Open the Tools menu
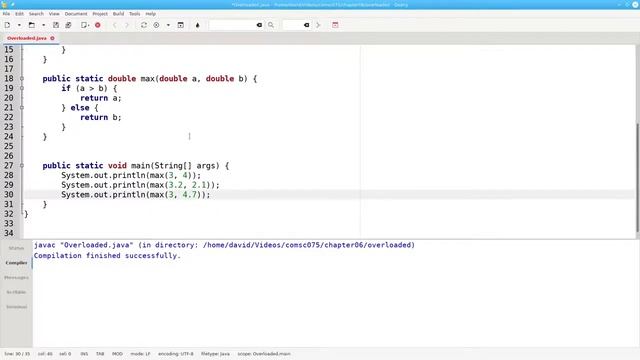Image resolution: width=640 pixels, height=360 pixels. (135, 13)
